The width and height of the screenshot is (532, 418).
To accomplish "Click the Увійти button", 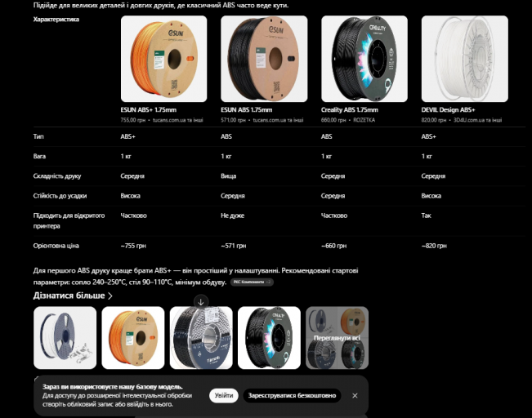I will tap(224, 396).
